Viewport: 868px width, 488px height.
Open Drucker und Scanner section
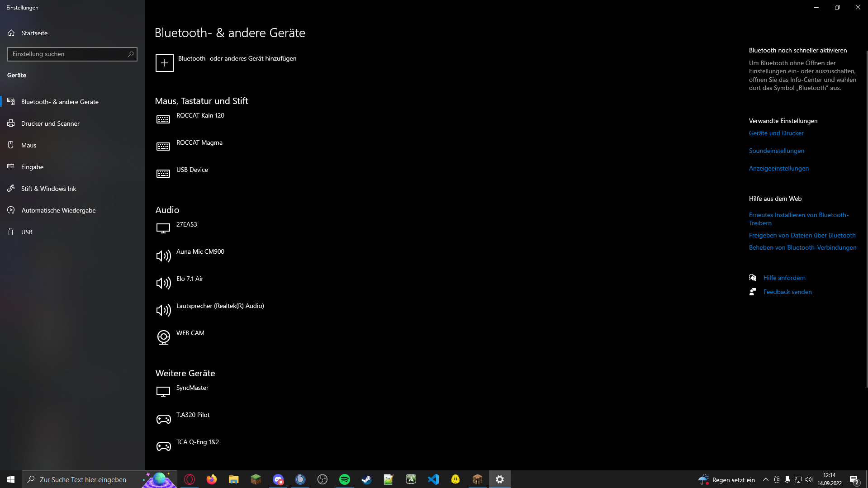click(72, 123)
